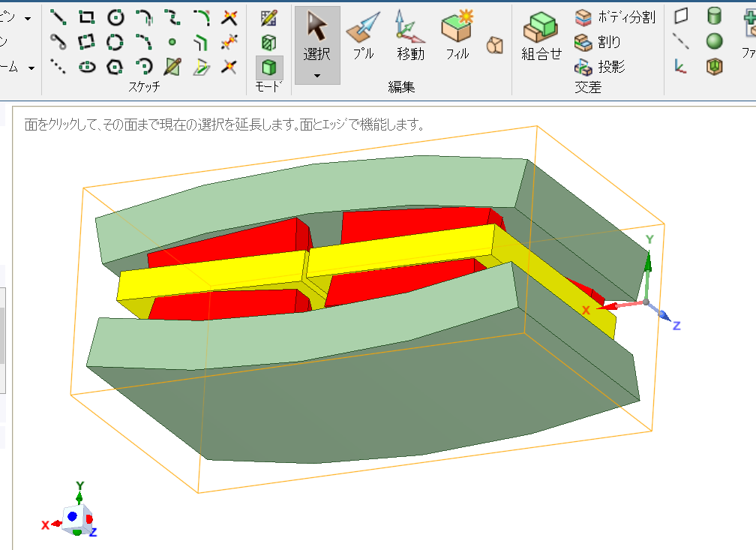Activate the 組合せ (Combine) tool

(541, 36)
